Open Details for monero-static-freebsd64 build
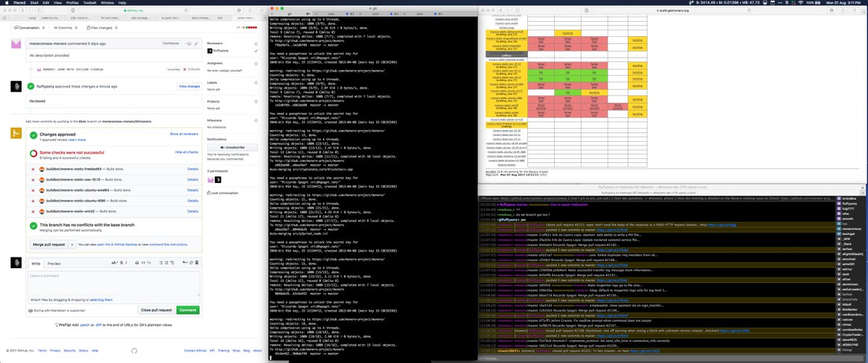 (192, 169)
